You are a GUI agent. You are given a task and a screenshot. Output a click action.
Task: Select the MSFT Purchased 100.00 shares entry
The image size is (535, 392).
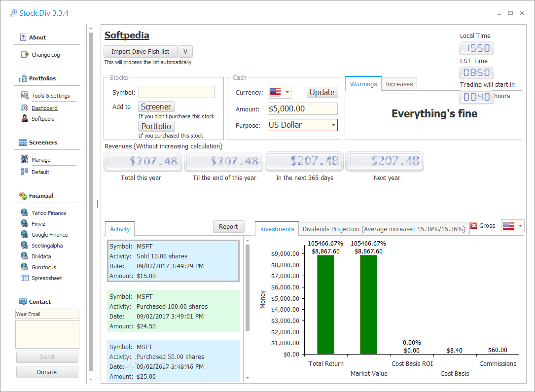point(174,311)
